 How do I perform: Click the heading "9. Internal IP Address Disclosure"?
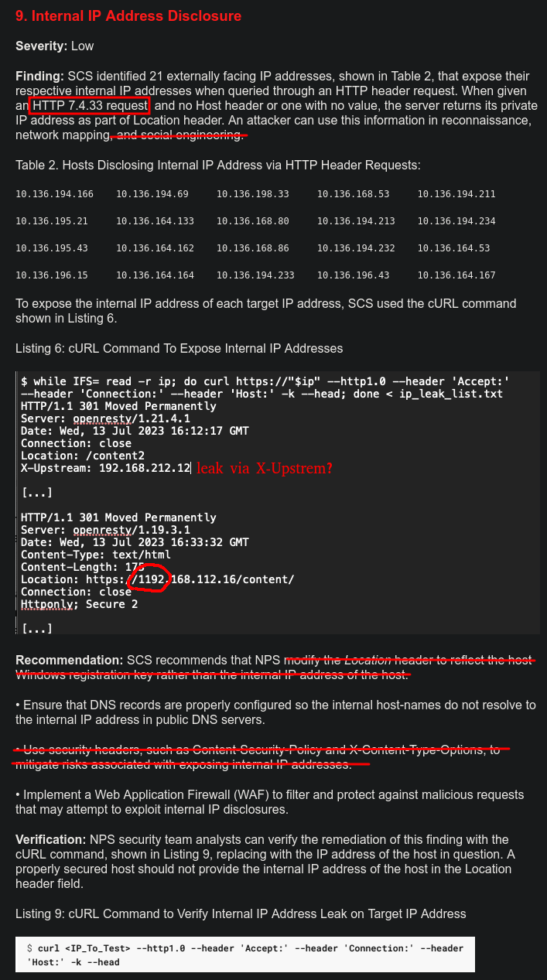[128, 16]
